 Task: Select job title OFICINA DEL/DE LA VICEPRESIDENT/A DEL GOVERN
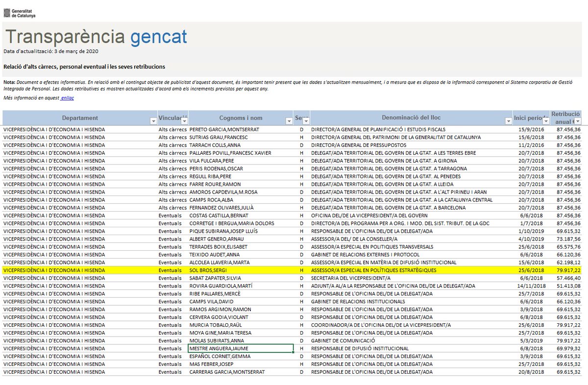(x=369, y=216)
